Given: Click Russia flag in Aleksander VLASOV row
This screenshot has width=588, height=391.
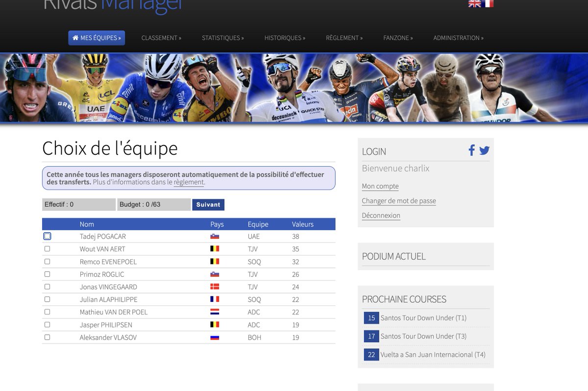Looking at the screenshot, I should 215,338.
